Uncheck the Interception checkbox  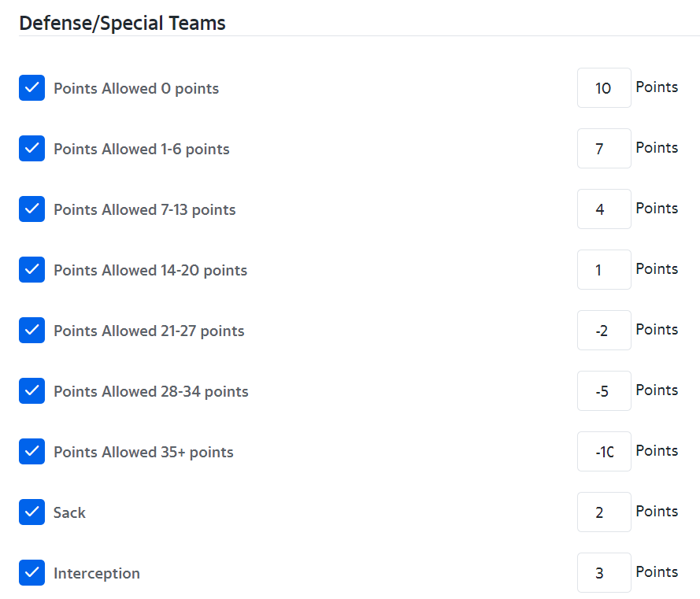point(31,573)
